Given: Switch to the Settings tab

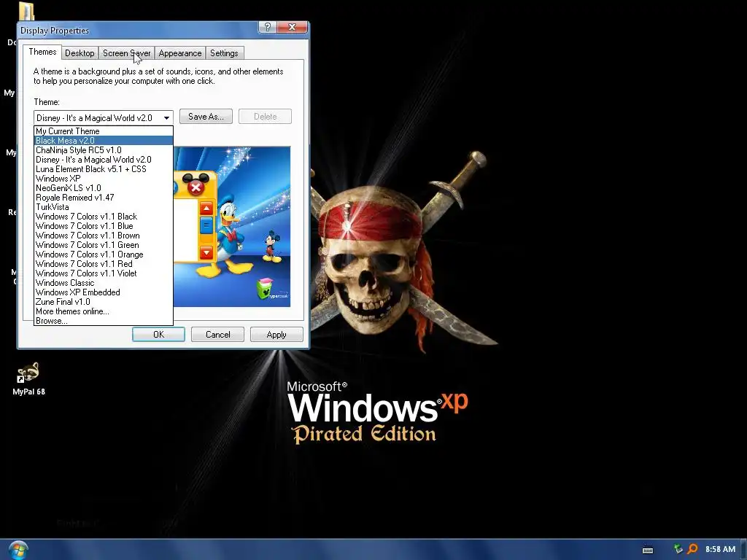Looking at the screenshot, I should [x=224, y=53].
